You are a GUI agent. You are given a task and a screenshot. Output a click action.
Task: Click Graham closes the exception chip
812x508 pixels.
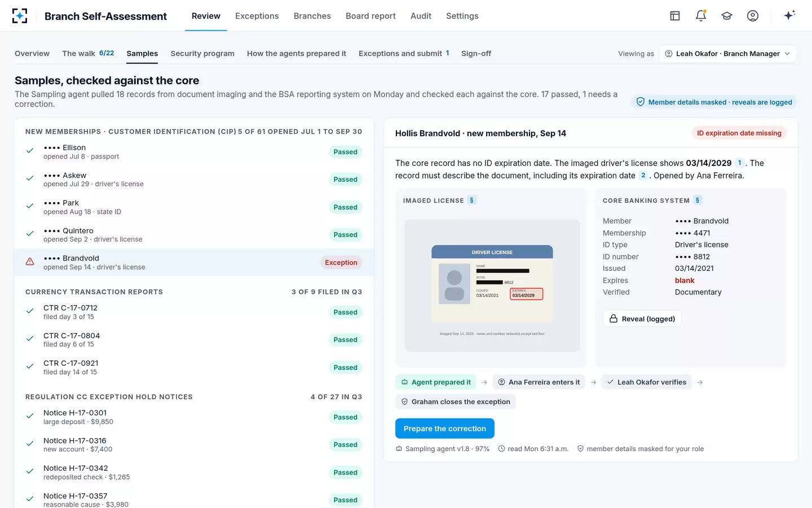(455, 402)
